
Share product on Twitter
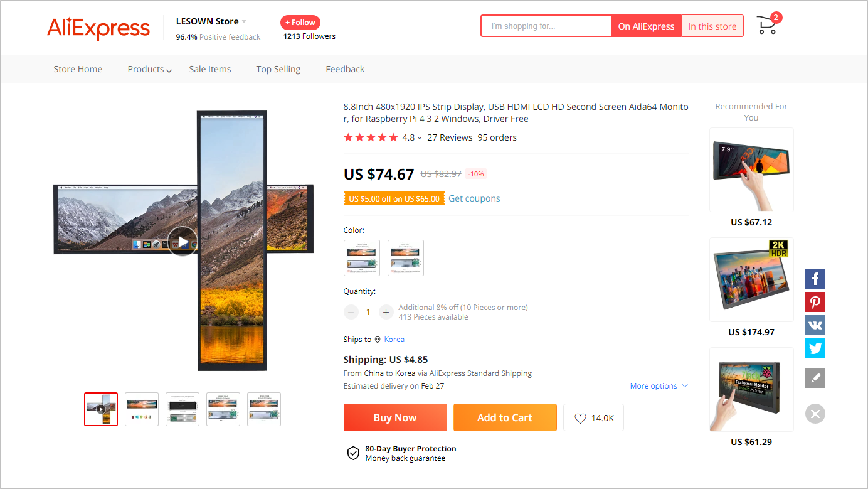pyautogui.click(x=815, y=348)
